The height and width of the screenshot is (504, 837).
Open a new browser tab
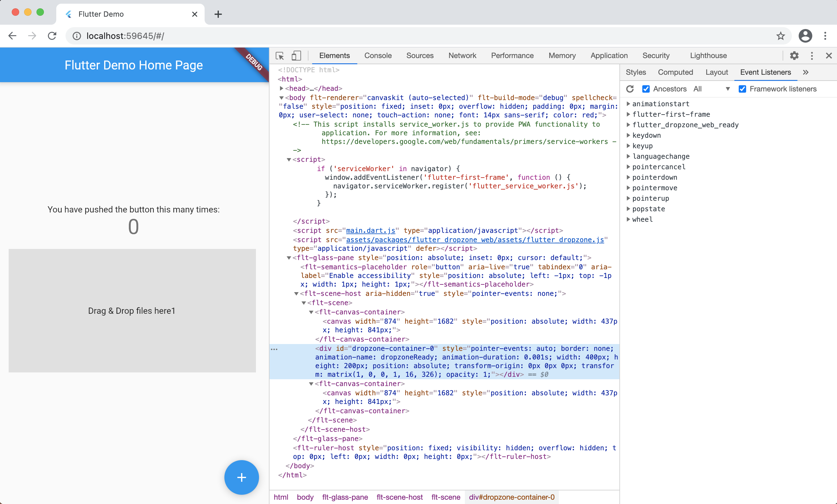click(218, 14)
